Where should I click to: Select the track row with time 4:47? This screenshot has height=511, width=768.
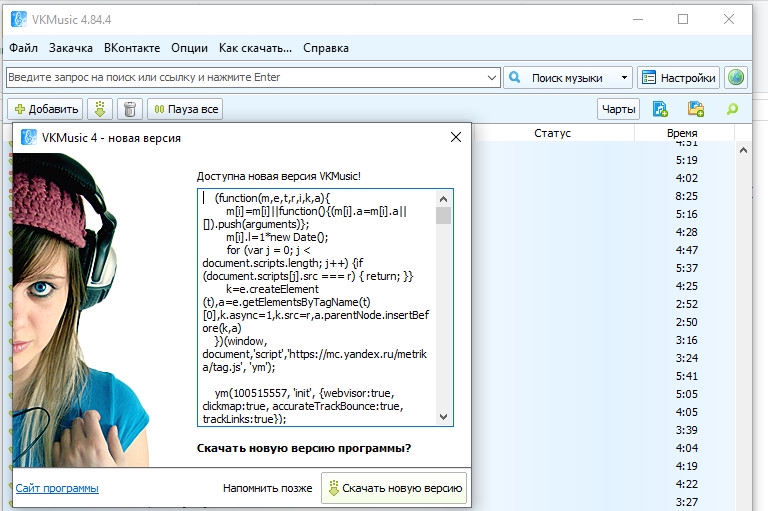tap(603, 250)
